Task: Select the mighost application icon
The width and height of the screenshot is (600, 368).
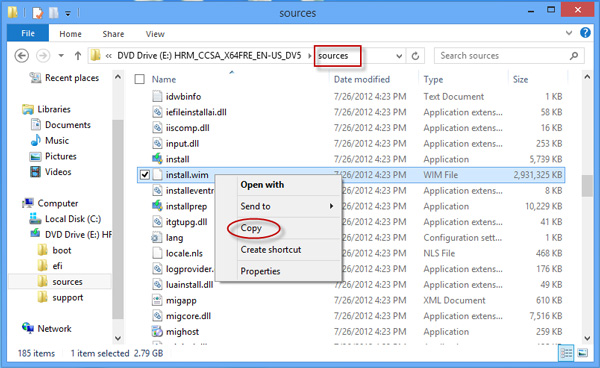Action: (x=157, y=332)
